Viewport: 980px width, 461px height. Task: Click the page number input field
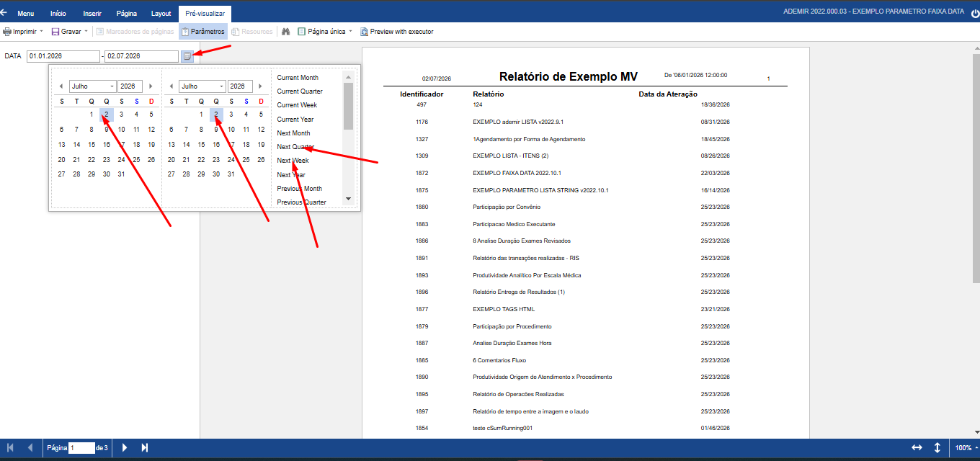[x=81, y=448]
